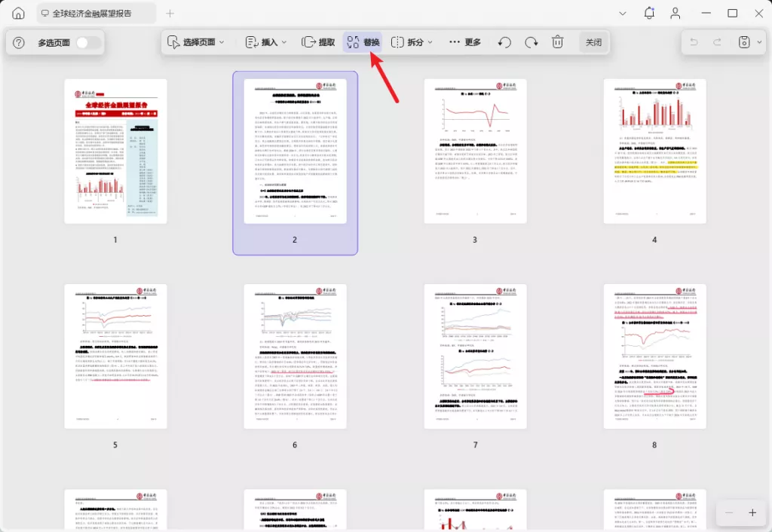Click the home icon in title bar
Viewport: 772px width, 532px height.
click(18, 14)
